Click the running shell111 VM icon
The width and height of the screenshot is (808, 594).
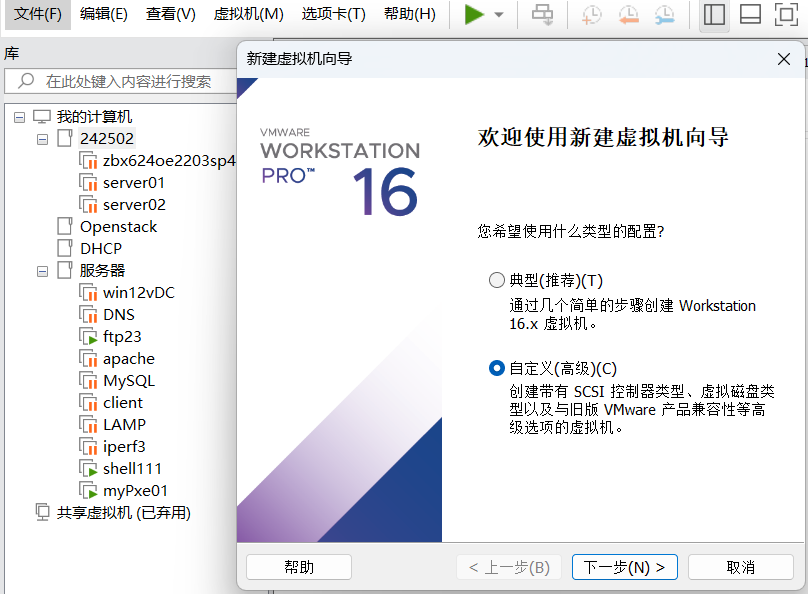[x=88, y=469]
